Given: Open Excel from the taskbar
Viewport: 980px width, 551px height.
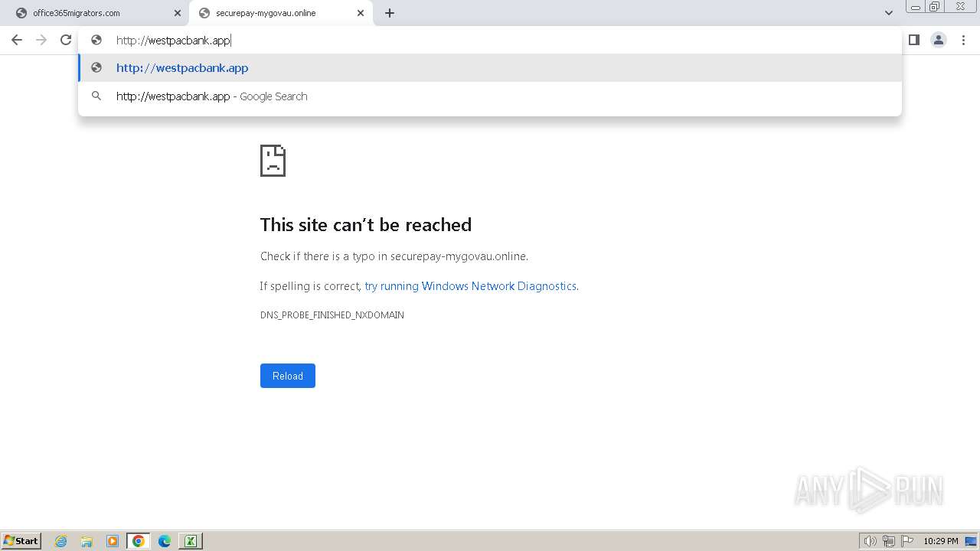Looking at the screenshot, I should click(x=191, y=541).
